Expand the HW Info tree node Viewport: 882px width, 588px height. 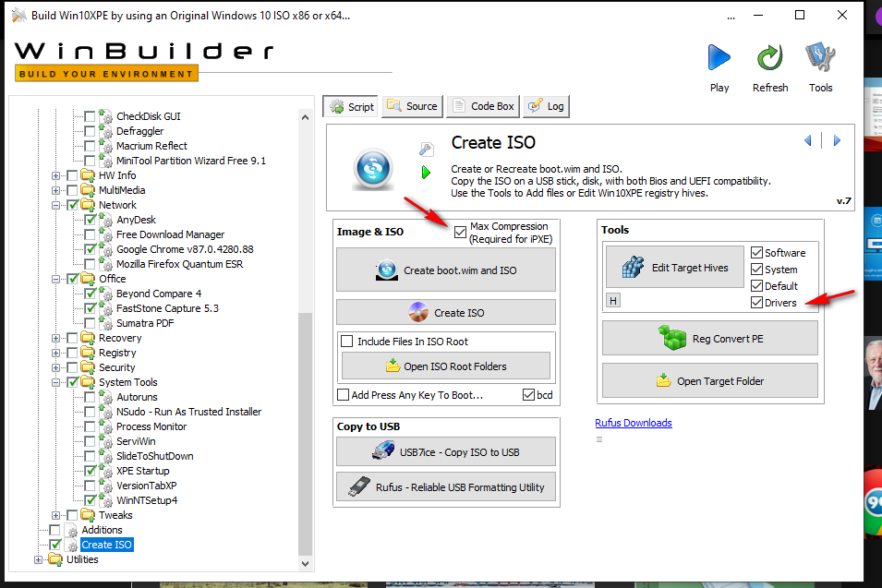pyautogui.click(x=55, y=175)
